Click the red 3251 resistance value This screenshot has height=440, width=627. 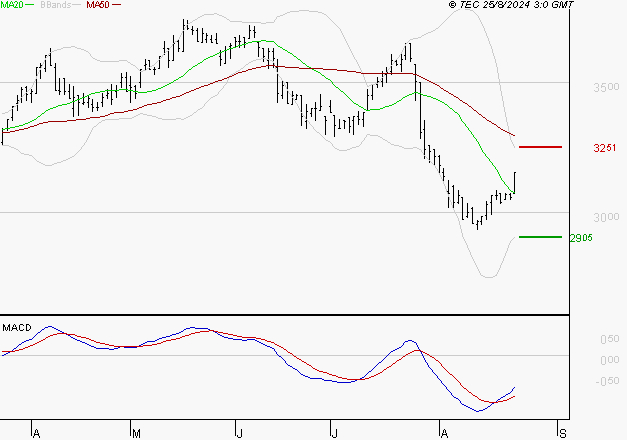[x=605, y=148]
